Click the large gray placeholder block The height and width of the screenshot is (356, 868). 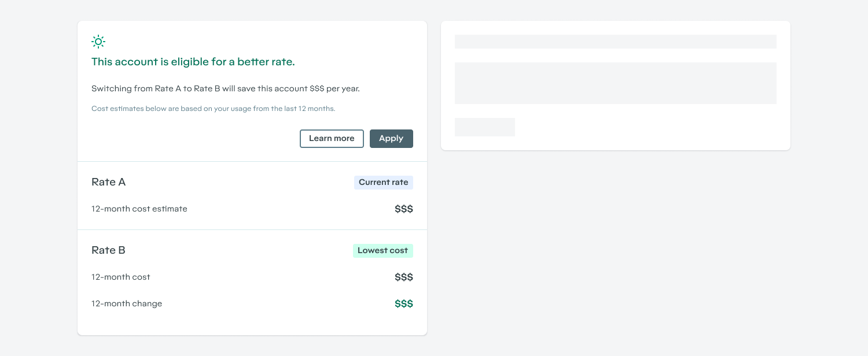(x=616, y=83)
